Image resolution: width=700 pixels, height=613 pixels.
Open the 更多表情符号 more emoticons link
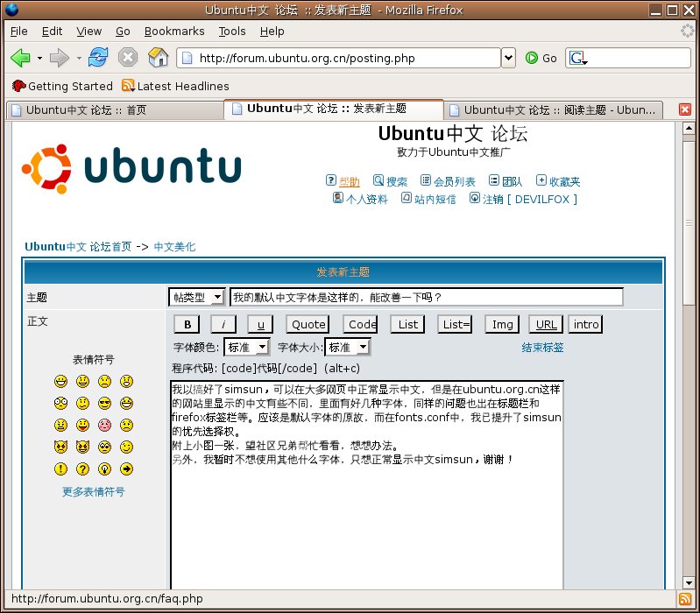93,491
